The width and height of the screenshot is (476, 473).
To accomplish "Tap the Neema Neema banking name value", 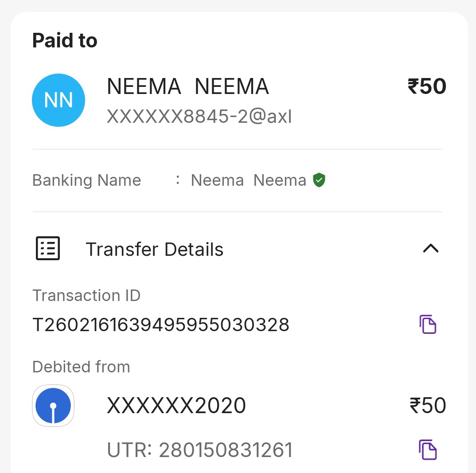I will (x=248, y=180).
